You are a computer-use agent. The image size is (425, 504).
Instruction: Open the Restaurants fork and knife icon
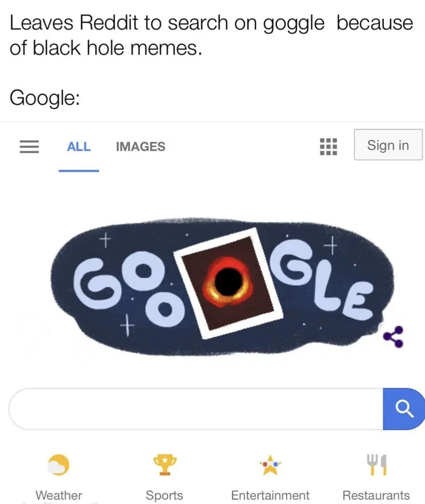coord(377,465)
